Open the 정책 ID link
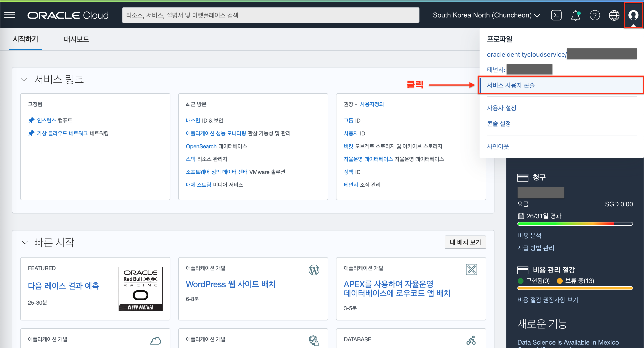 [x=349, y=172]
